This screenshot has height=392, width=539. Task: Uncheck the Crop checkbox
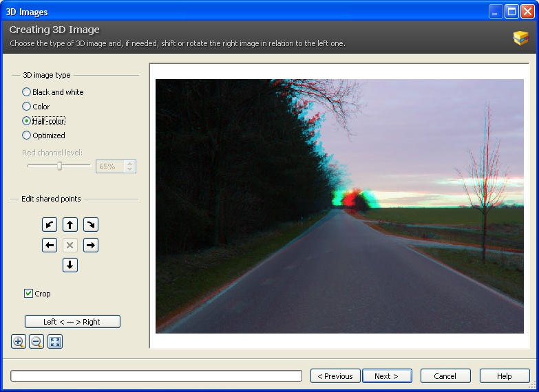[x=28, y=294]
